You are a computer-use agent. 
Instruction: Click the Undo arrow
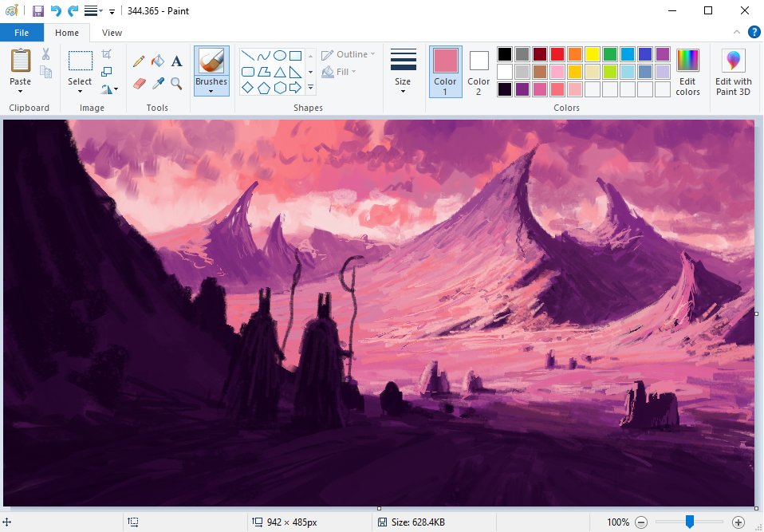tap(56, 10)
